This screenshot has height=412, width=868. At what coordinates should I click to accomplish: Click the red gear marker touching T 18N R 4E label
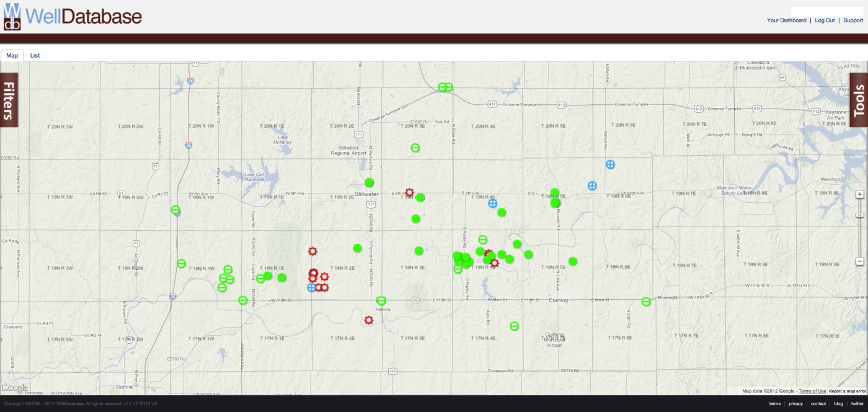[494, 263]
